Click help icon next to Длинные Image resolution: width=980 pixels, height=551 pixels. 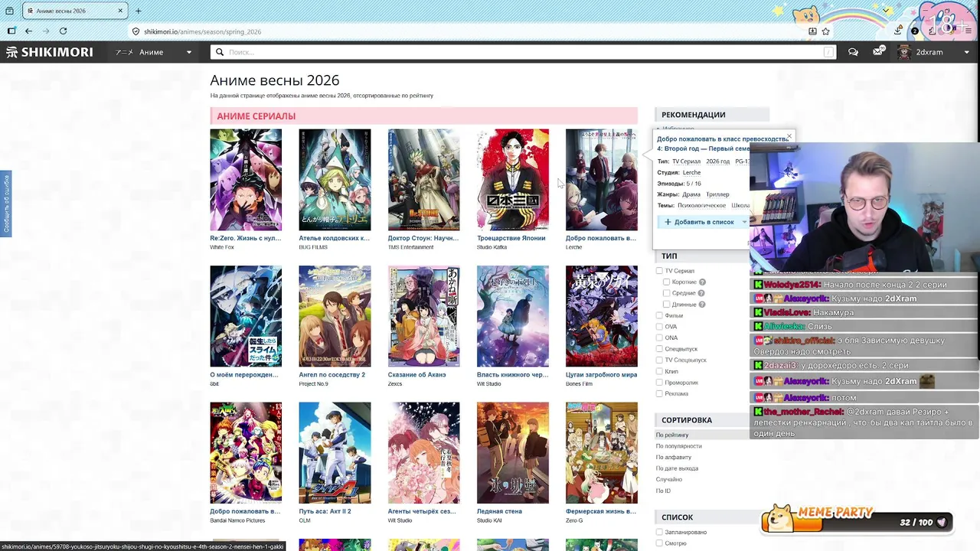702,305
